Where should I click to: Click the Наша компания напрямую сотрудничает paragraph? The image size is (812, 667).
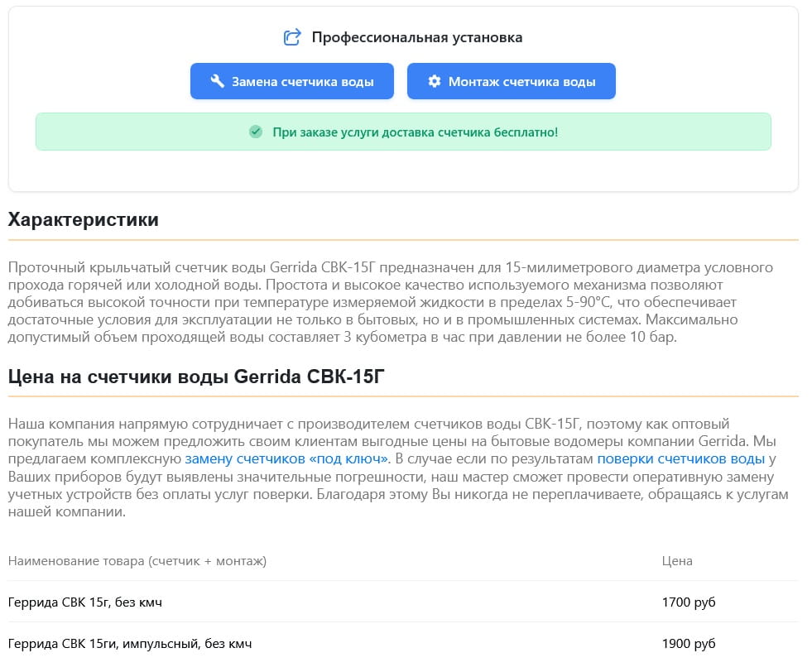(x=397, y=468)
